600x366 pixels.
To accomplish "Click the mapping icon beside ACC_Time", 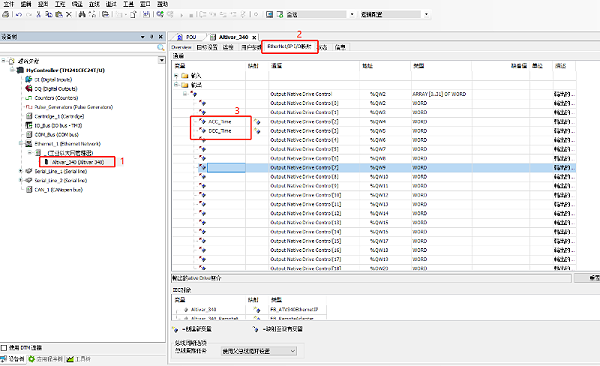I will pyautogui.click(x=257, y=122).
